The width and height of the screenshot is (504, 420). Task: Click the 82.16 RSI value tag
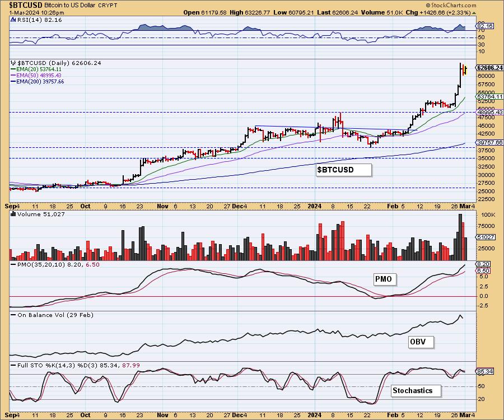[x=486, y=26]
